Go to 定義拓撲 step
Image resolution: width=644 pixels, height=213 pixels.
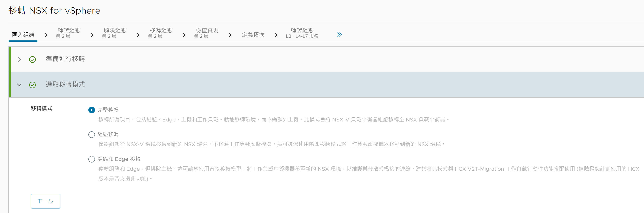253,35
